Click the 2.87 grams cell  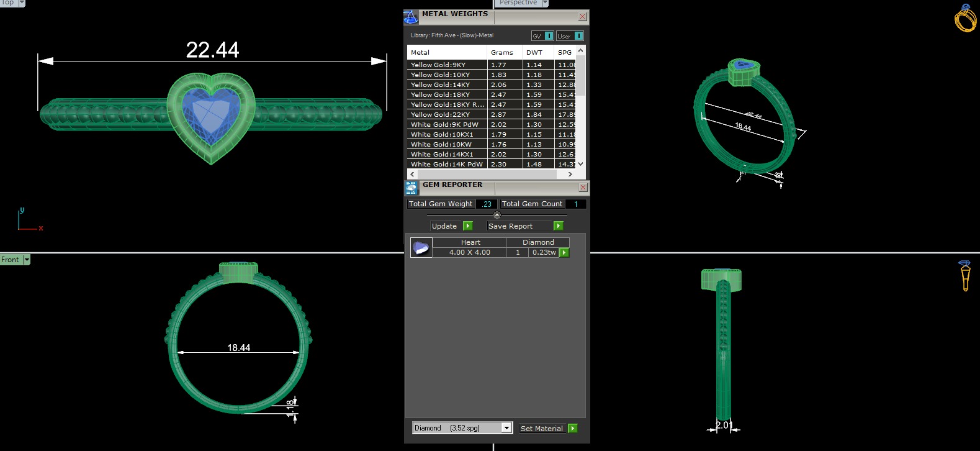505,114
